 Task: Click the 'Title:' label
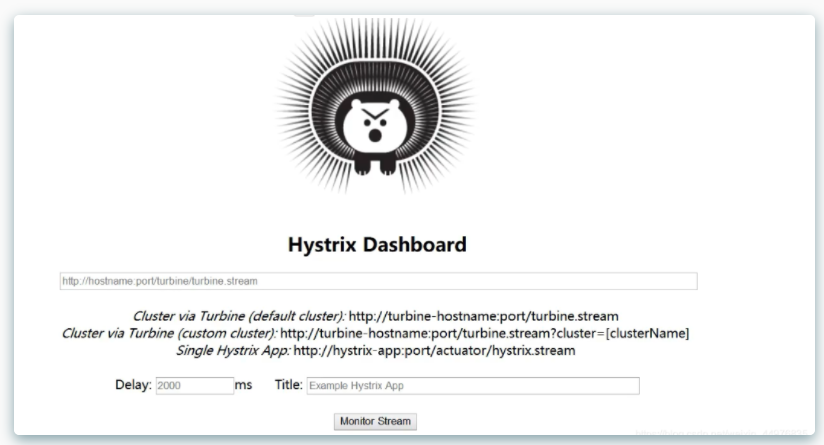(x=289, y=385)
